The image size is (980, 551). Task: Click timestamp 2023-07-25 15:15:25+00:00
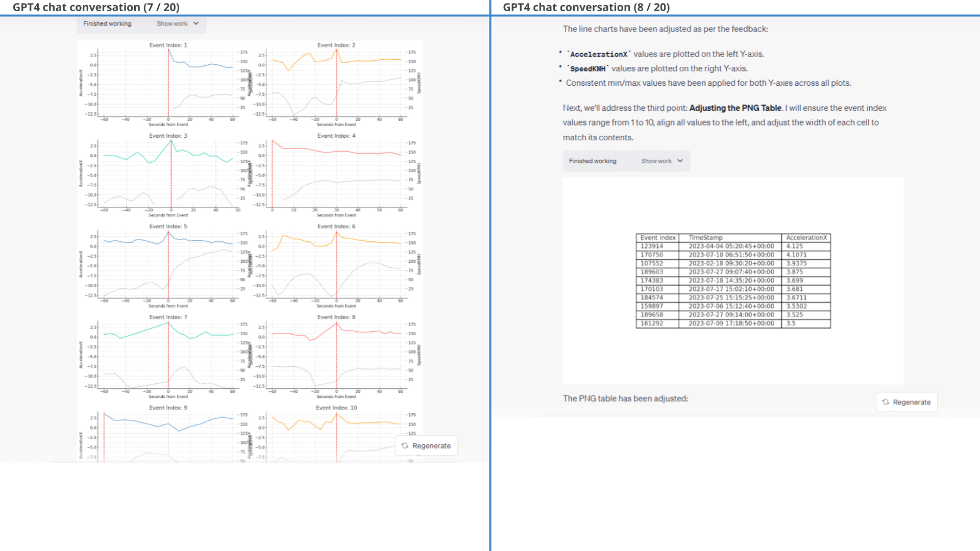730,298
